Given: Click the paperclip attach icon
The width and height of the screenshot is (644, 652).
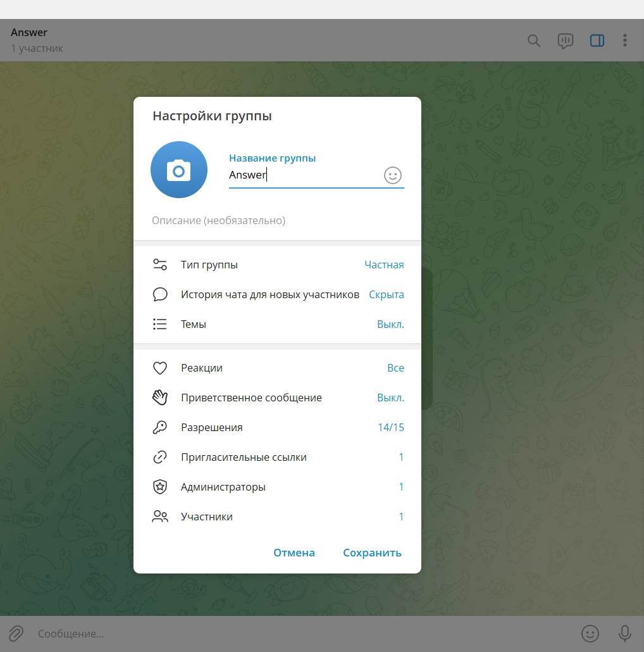Looking at the screenshot, I should pos(16,634).
